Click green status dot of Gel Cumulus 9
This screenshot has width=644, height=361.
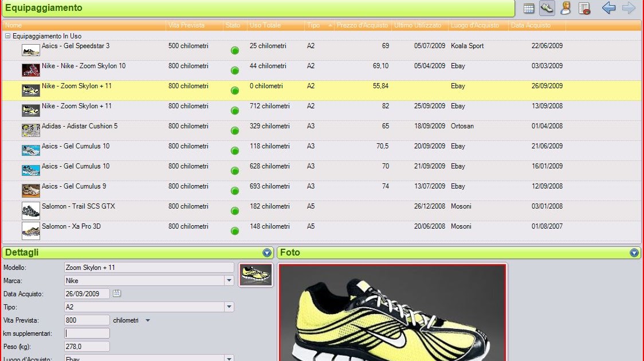[235, 191]
